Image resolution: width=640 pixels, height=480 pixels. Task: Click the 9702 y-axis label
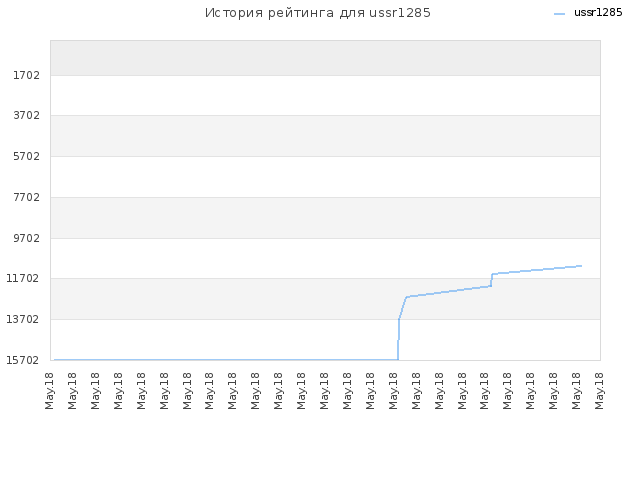tap(27, 238)
